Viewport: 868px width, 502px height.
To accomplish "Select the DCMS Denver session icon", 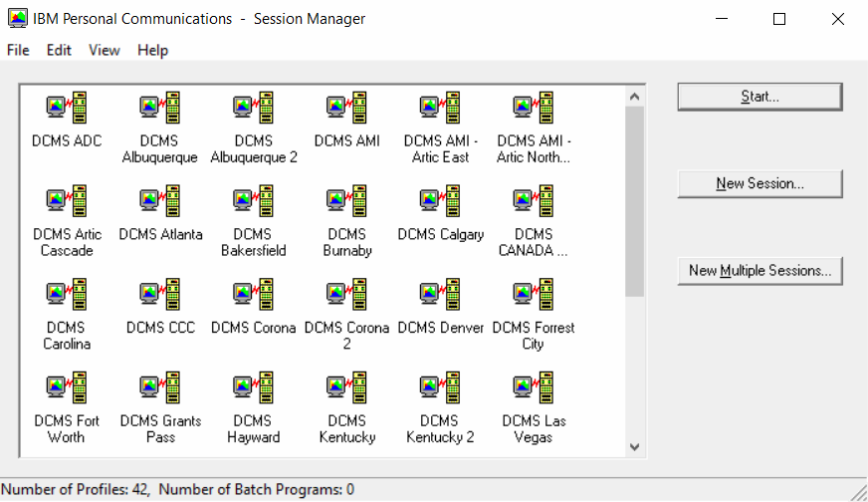I will pos(440,294).
